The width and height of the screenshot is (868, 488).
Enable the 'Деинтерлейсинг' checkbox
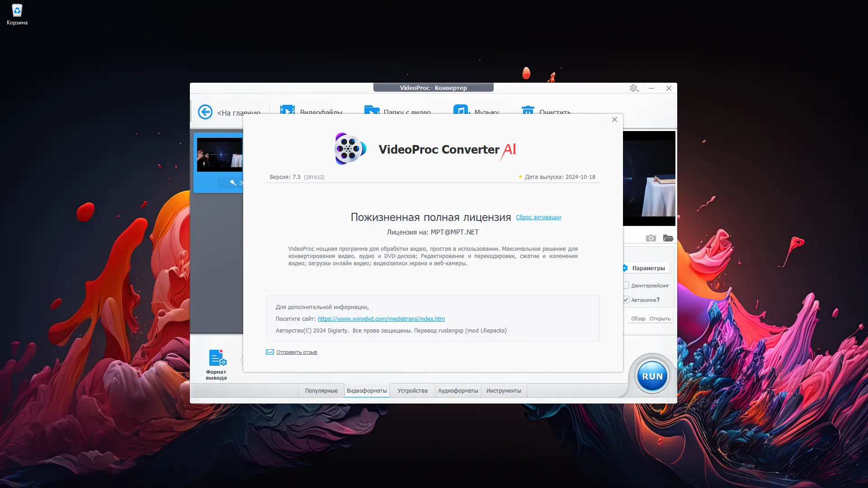coord(626,285)
